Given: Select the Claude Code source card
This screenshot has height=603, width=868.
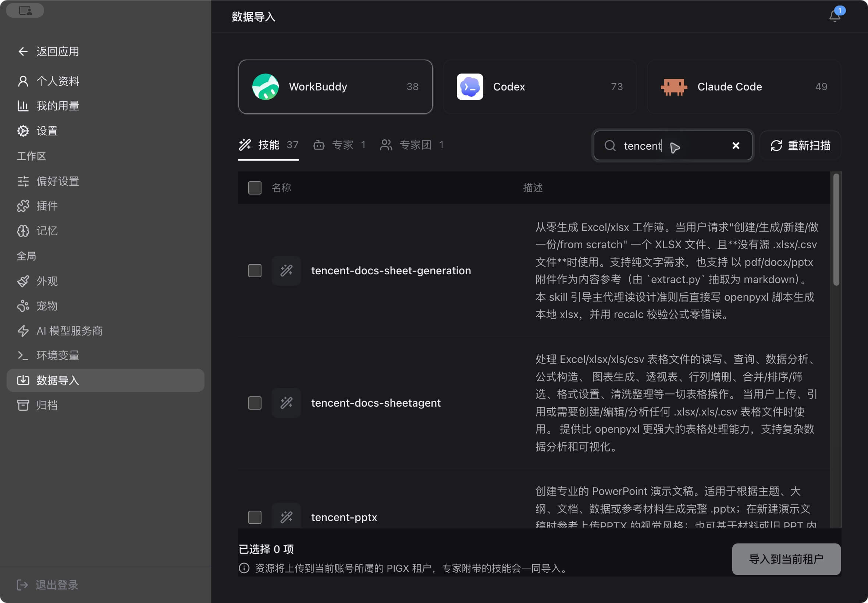Looking at the screenshot, I should (x=744, y=86).
